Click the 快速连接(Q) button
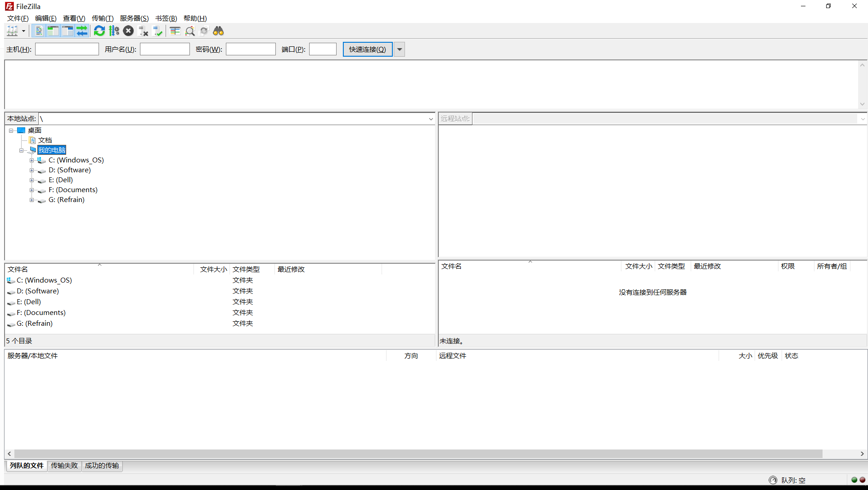The image size is (868, 490). tap(367, 49)
